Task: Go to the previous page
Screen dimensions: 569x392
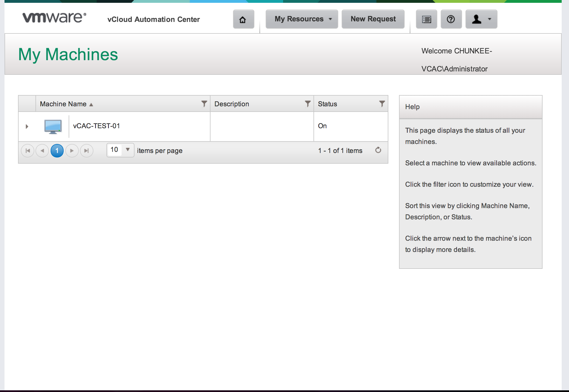Action: (x=42, y=151)
